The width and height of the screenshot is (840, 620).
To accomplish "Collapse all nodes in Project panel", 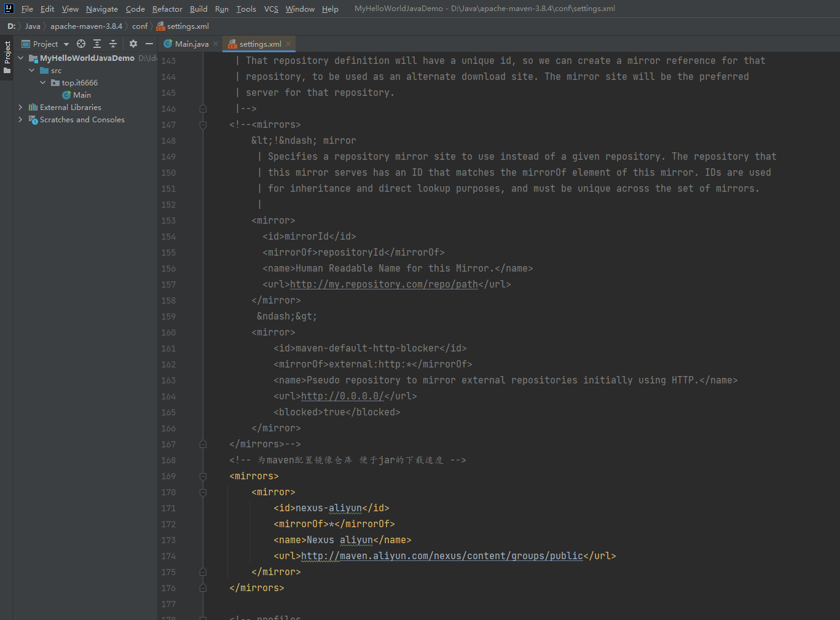I will coord(113,44).
